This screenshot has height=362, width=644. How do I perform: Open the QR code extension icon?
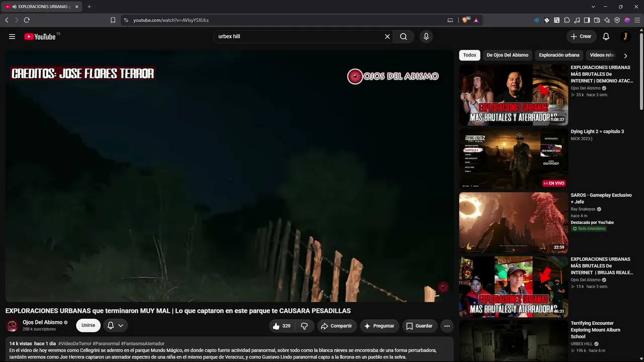(556, 20)
